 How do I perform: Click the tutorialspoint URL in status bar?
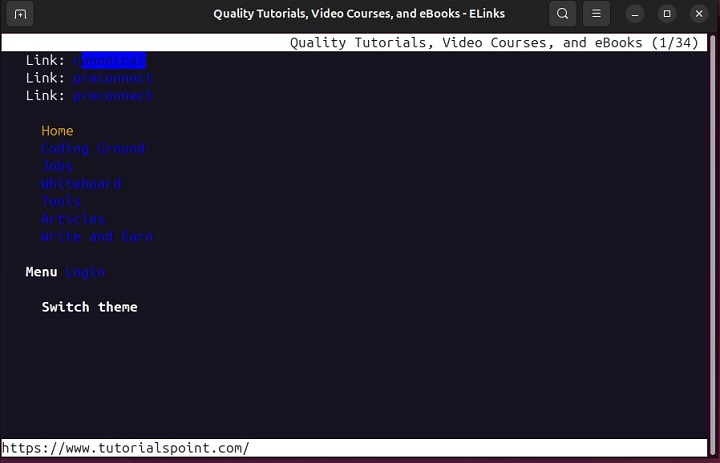coord(125,448)
